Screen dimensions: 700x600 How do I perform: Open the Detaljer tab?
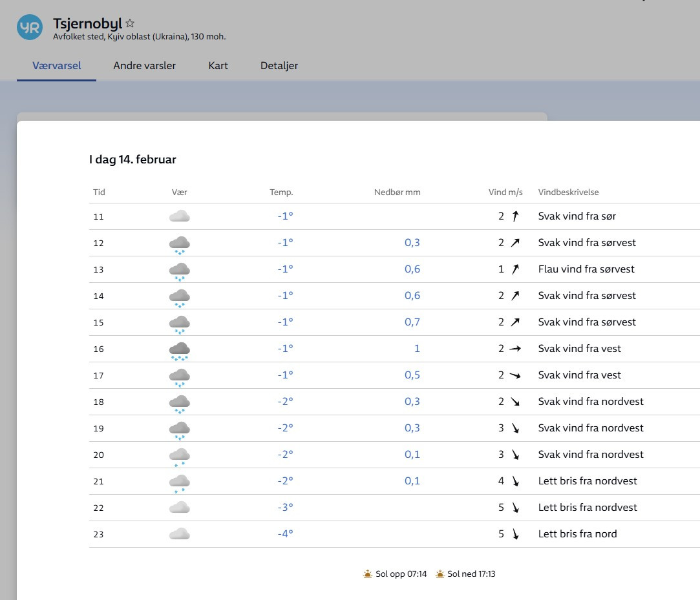point(279,66)
